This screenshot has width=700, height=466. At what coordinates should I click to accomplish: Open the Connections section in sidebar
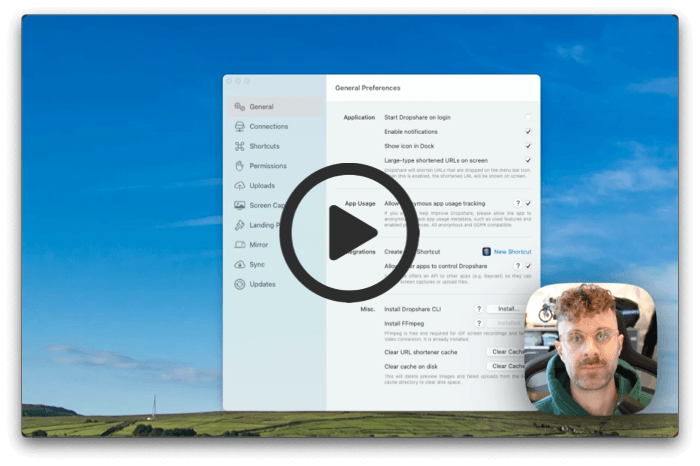coord(268,126)
